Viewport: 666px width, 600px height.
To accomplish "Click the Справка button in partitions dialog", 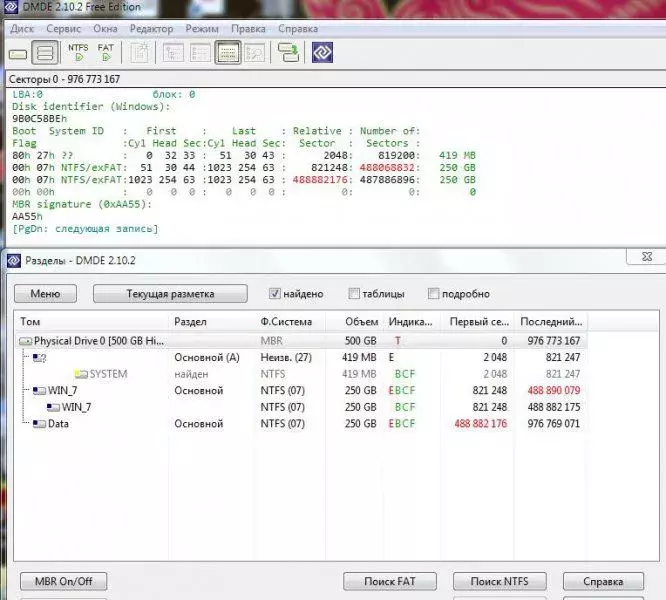I will coord(603,581).
